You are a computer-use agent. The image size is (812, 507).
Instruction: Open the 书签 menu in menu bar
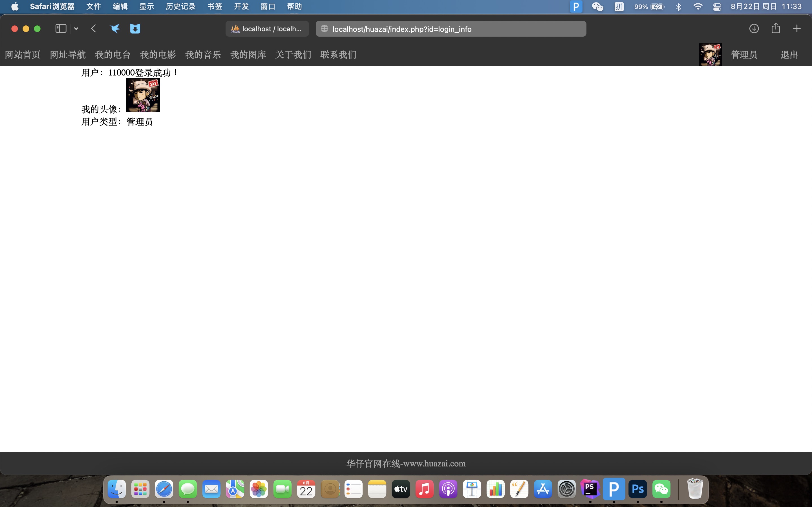215,6
